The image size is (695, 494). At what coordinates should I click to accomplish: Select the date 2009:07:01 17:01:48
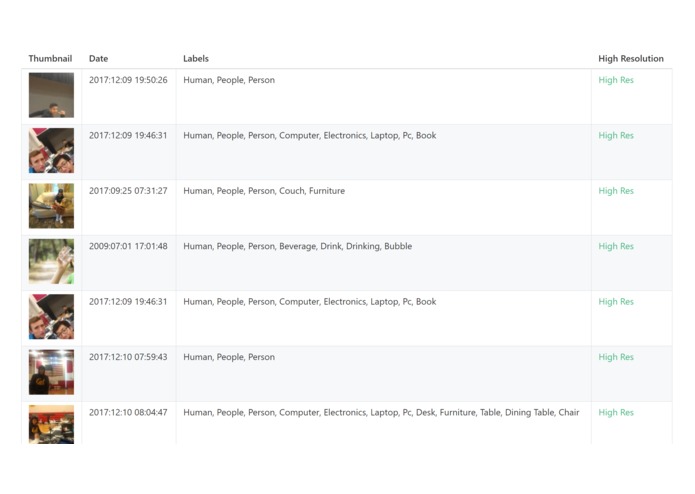128,246
